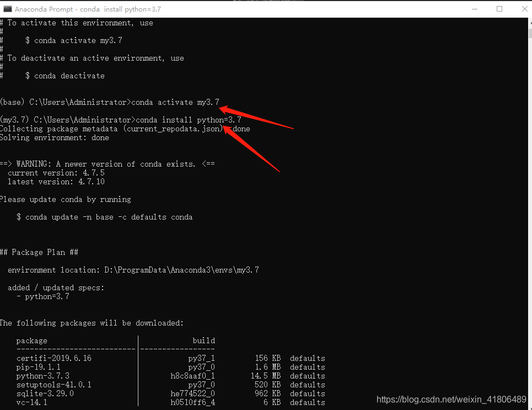Image resolution: width=532 pixels, height=410 pixels.
Task: Click the size '520 KB'
Action: (x=268, y=385)
